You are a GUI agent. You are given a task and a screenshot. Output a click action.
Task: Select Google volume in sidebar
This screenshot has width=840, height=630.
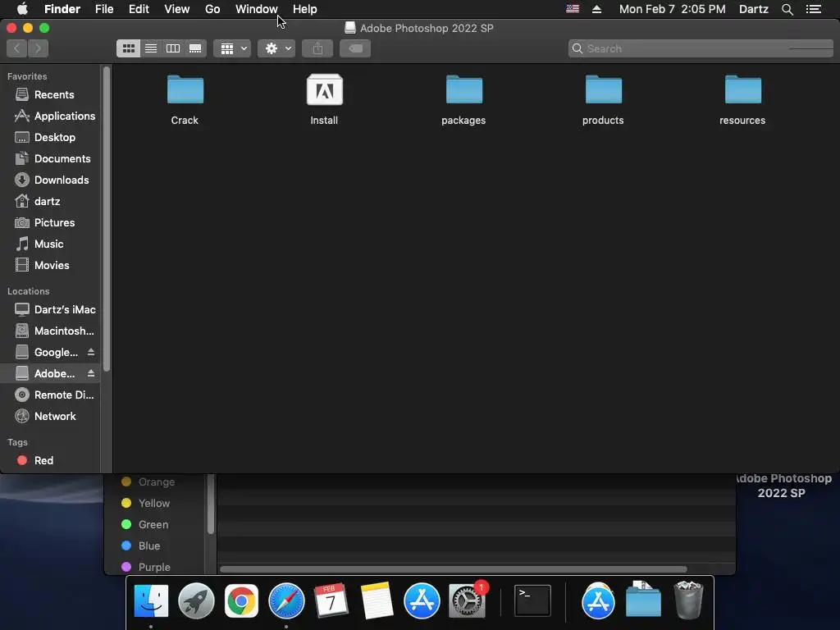point(50,353)
